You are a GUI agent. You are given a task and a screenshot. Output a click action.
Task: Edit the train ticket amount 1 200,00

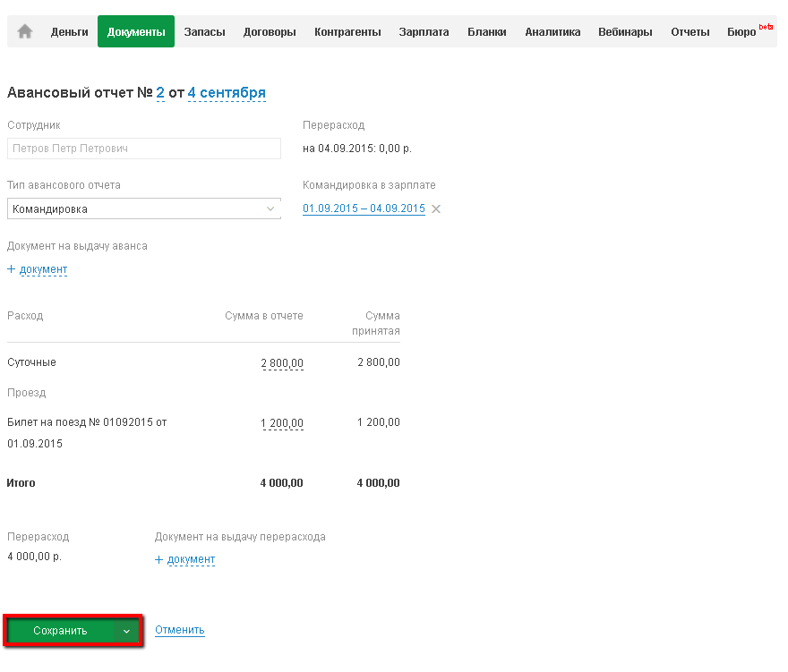pos(282,423)
